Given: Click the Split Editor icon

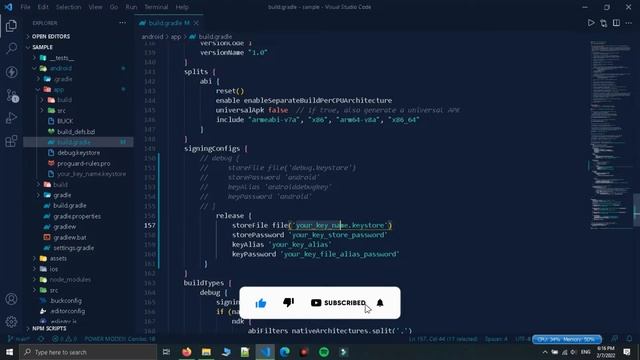Looking at the screenshot, I should 616,23.
